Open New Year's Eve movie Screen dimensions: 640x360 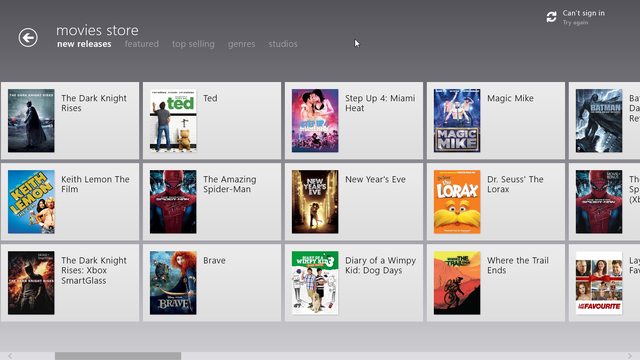click(354, 202)
